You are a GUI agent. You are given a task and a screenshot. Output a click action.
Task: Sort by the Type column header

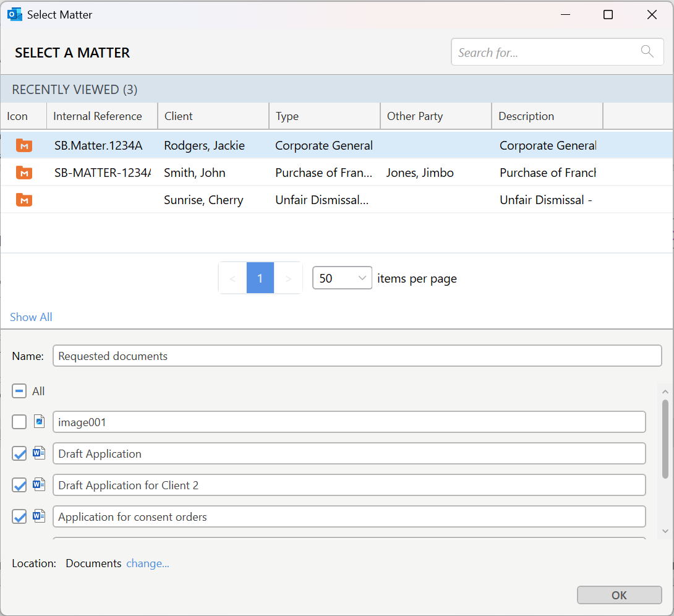325,116
